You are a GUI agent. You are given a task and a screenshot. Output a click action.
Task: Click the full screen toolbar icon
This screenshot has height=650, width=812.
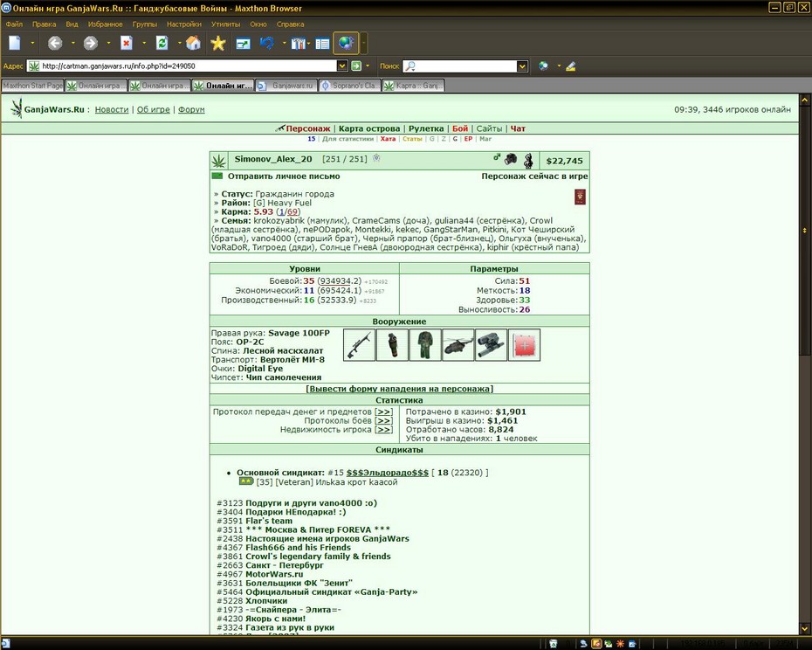243,44
